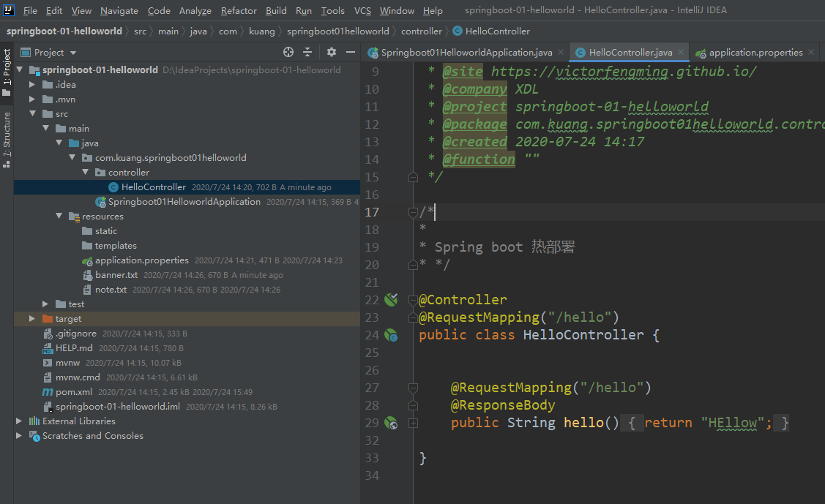
Task: Click the controller breadcrumb in navigation bar
Action: [x=422, y=31]
